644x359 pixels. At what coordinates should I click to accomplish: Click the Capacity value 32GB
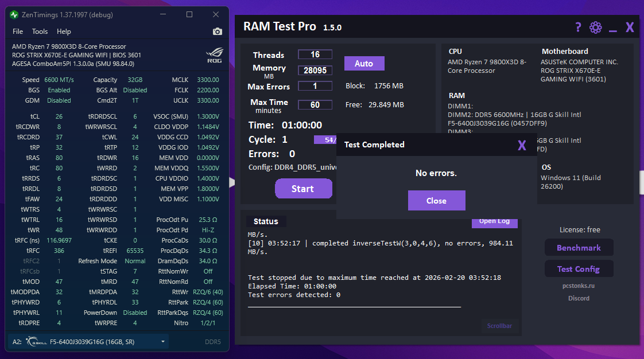pos(135,80)
